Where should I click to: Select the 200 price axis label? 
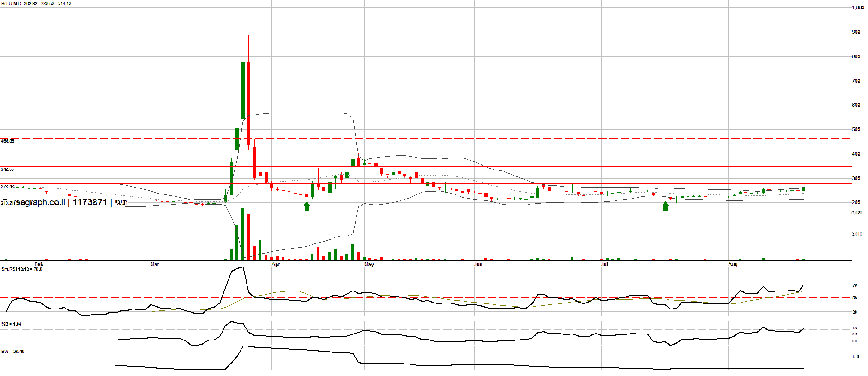856,202
